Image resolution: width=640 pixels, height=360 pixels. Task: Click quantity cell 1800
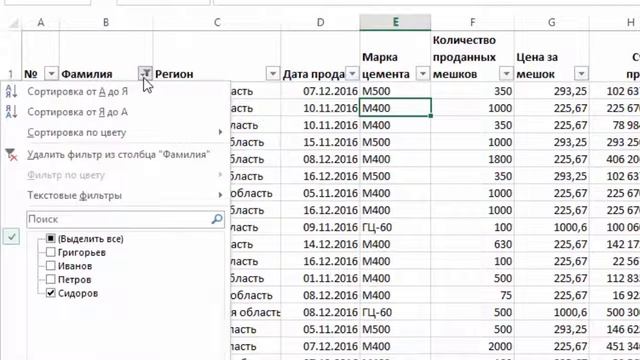(472, 159)
